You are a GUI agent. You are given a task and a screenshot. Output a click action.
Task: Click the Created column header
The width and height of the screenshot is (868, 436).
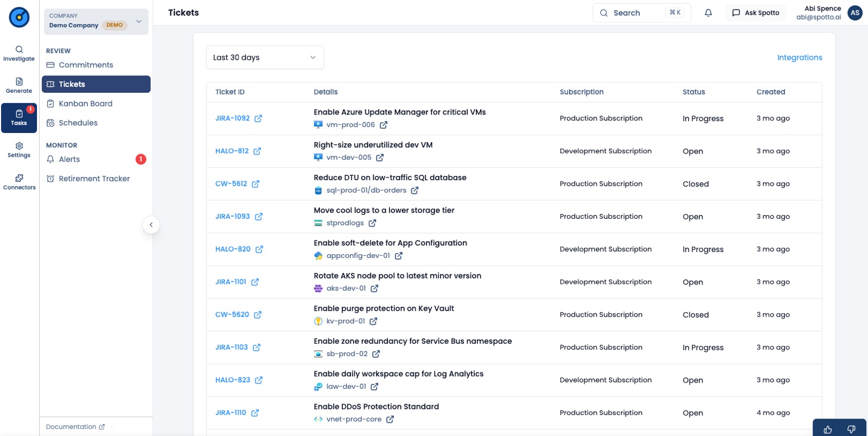click(x=771, y=92)
